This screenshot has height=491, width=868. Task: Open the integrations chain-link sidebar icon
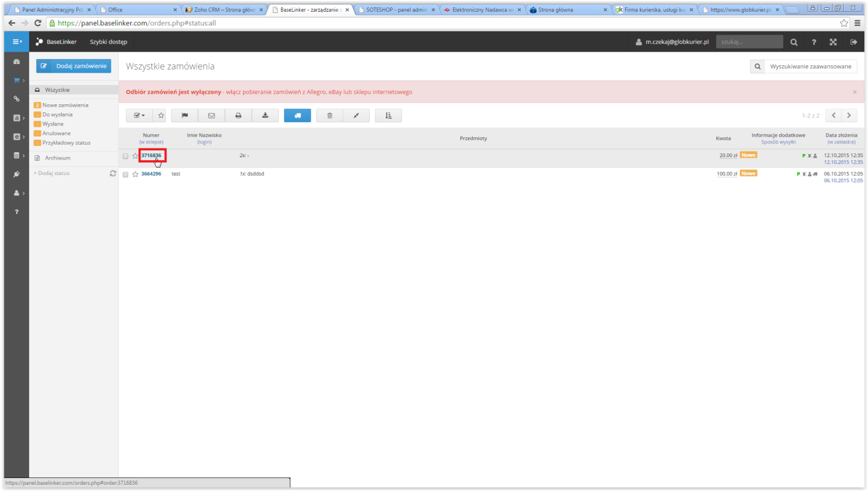17,99
